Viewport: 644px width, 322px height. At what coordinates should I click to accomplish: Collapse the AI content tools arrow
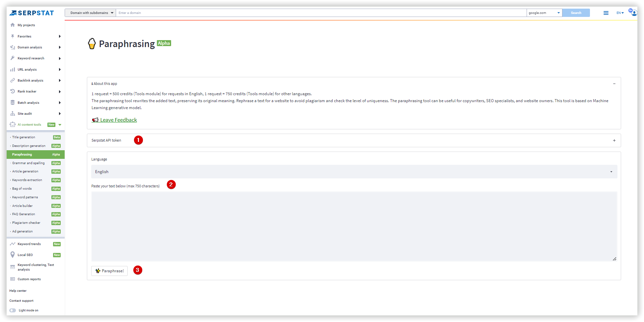point(60,125)
